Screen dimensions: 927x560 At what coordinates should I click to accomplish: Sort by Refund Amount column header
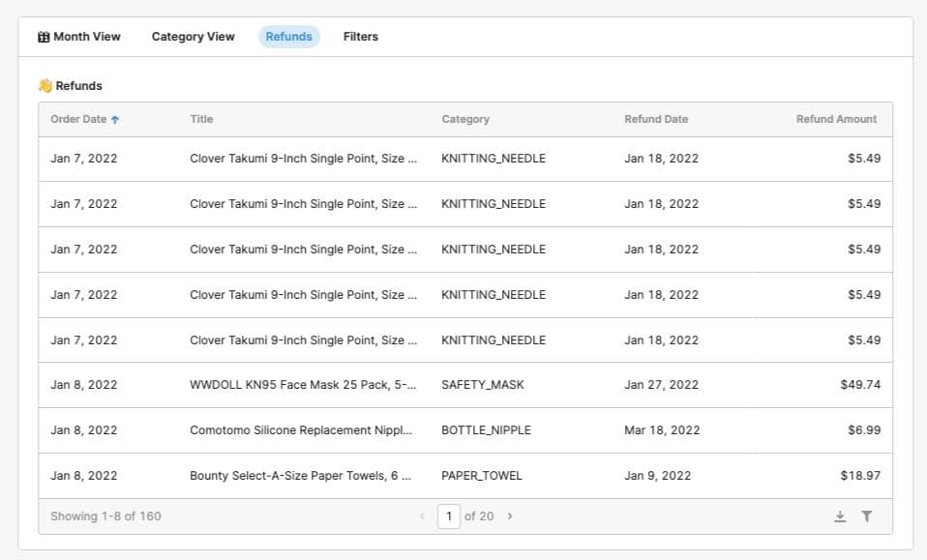(x=836, y=118)
